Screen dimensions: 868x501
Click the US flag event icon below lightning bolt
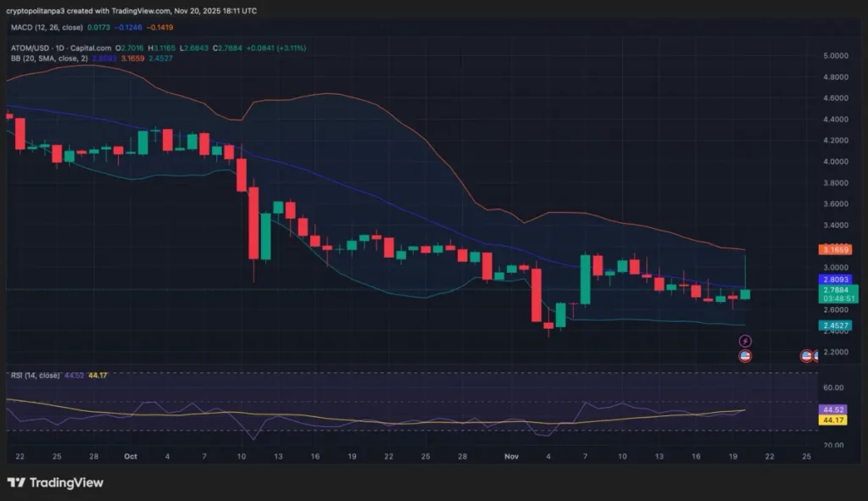[745, 356]
